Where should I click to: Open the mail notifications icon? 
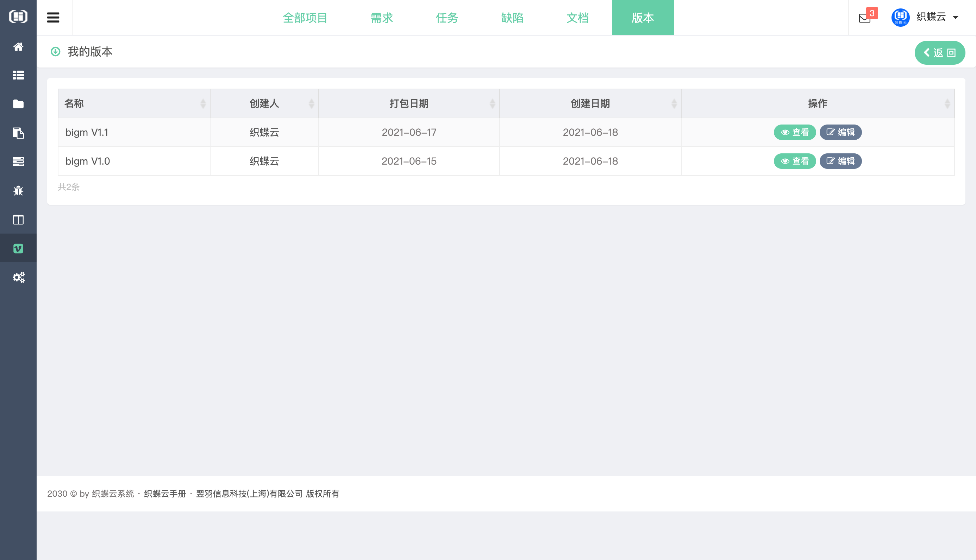(x=865, y=18)
